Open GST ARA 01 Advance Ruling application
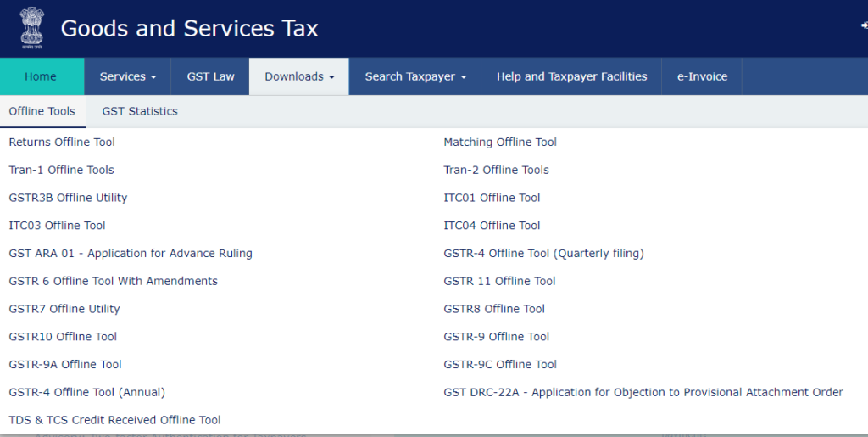 coord(131,253)
